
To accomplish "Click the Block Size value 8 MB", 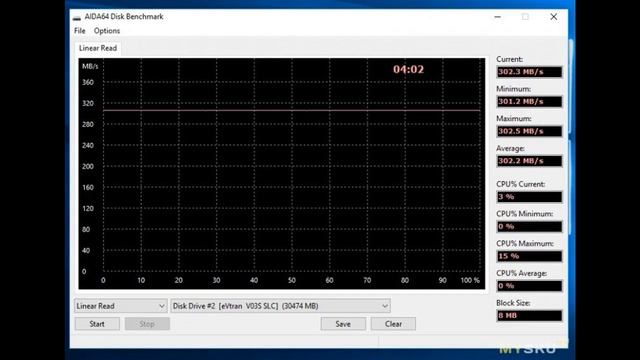I will point(529,316).
